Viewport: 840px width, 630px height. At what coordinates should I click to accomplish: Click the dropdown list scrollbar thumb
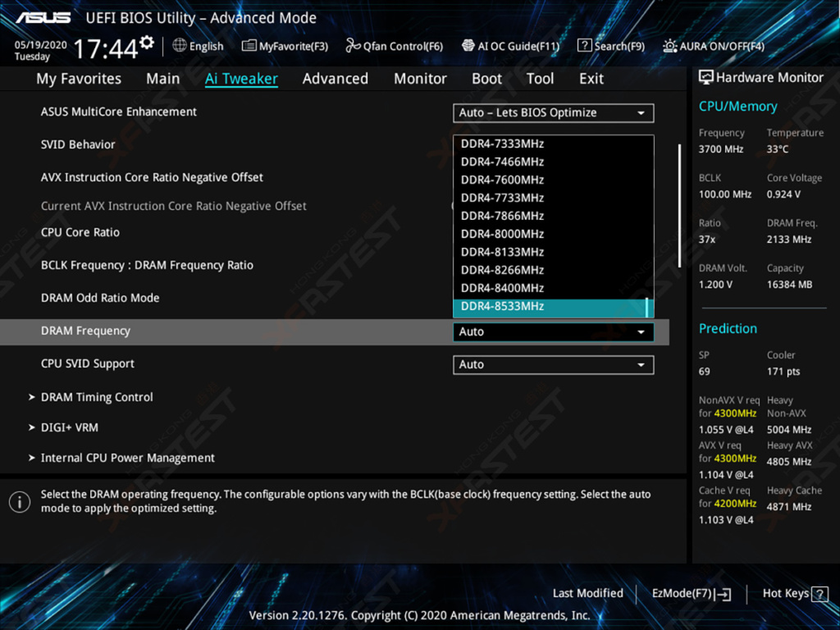tap(648, 307)
